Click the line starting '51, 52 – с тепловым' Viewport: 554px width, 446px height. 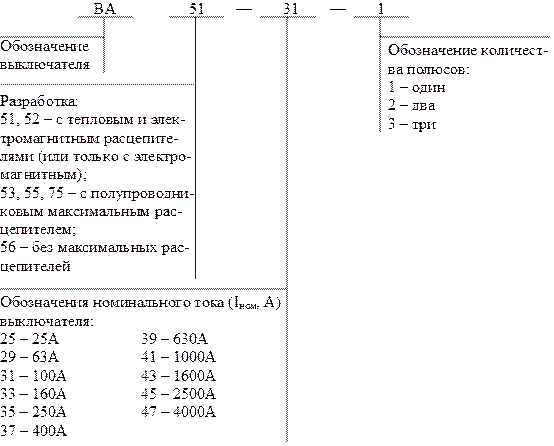pos(93,120)
